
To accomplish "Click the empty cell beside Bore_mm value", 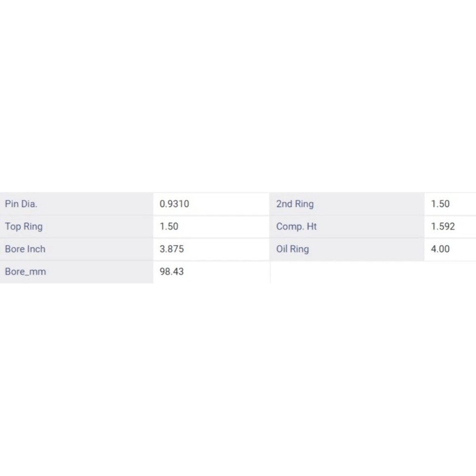I will [373, 272].
